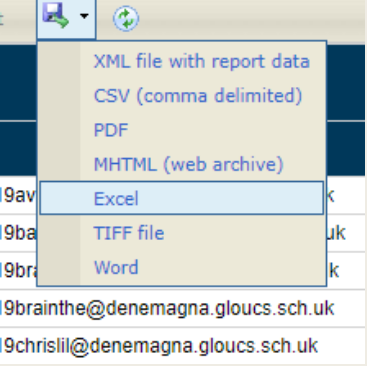Click the 19brainthe@denemagna email cell
The image size is (367, 366).
(167, 308)
